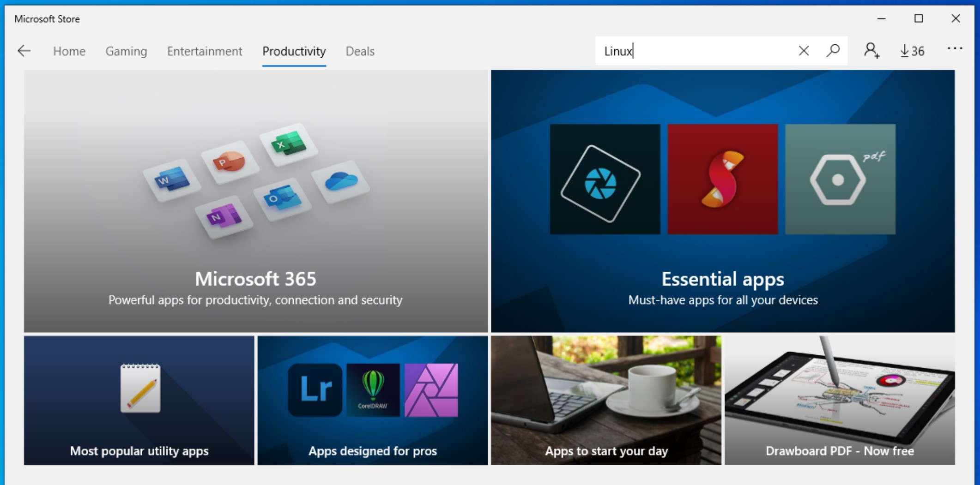Click 'Must-have apps for all your devices' text
The height and width of the screenshot is (485, 980).
723,300
